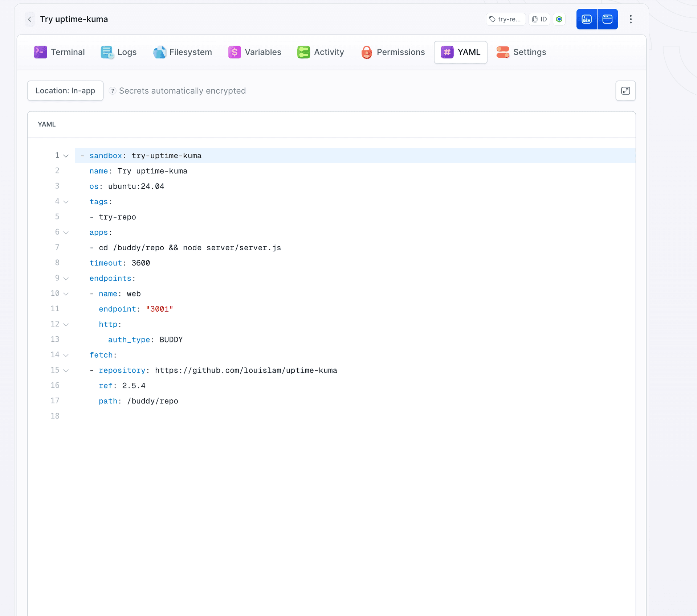697x616 pixels.
Task: Go to the Permissions tab
Action: [393, 52]
